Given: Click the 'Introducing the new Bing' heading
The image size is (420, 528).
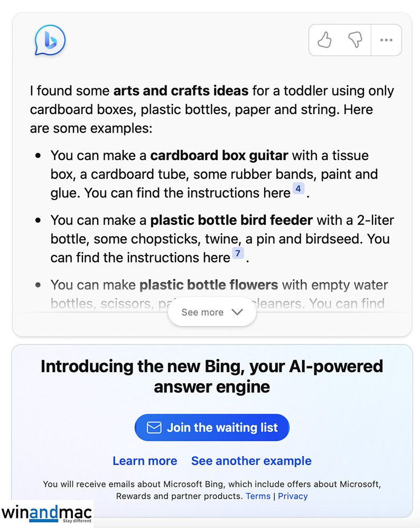Looking at the screenshot, I should 212,376.
